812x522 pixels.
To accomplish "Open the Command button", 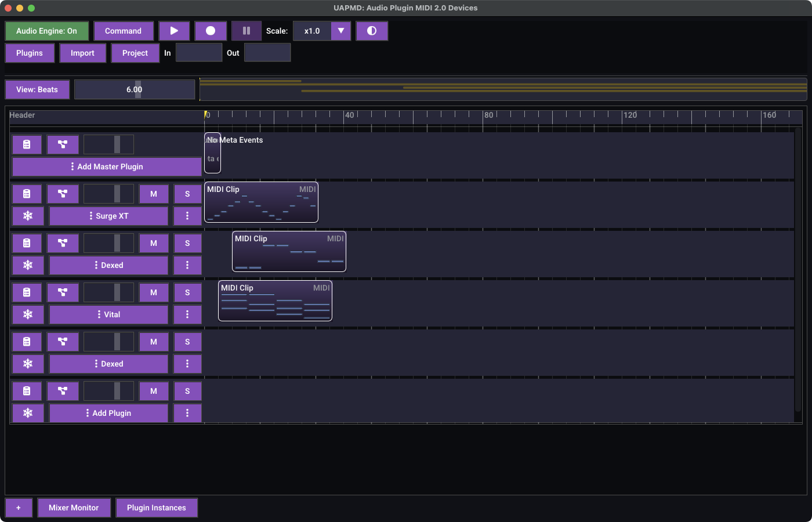I will tap(123, 31).
